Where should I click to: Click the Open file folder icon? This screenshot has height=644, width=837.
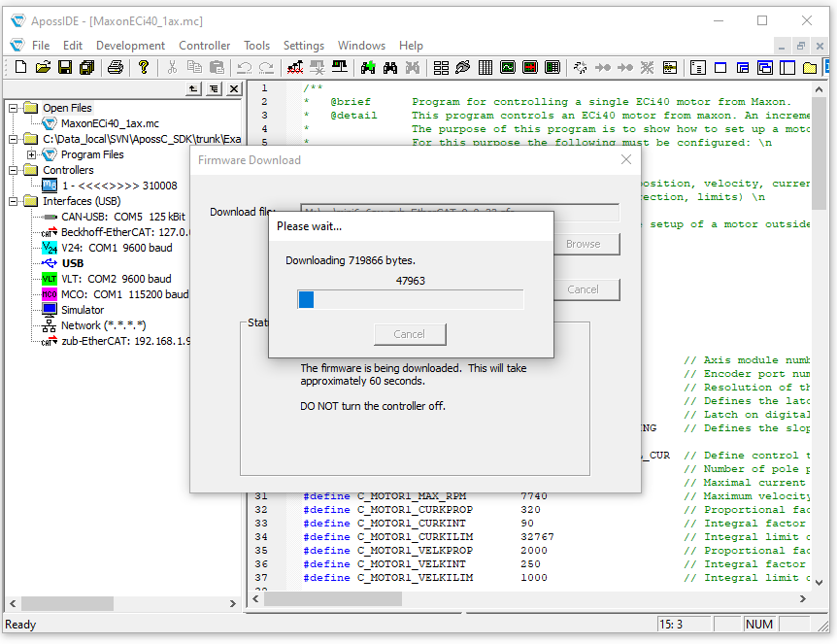pos(44,67)
